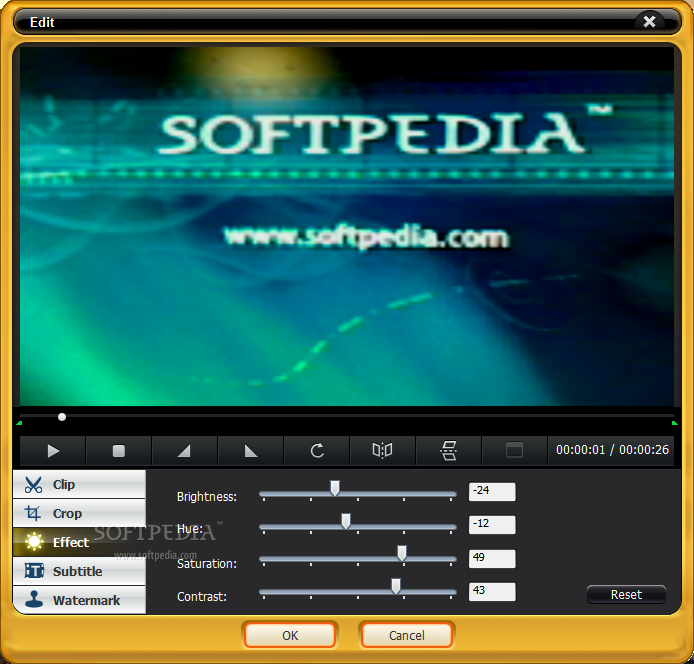Click the white seek bar playhead
The height and width of the screenshot is (664, 694).
point(62,417)
